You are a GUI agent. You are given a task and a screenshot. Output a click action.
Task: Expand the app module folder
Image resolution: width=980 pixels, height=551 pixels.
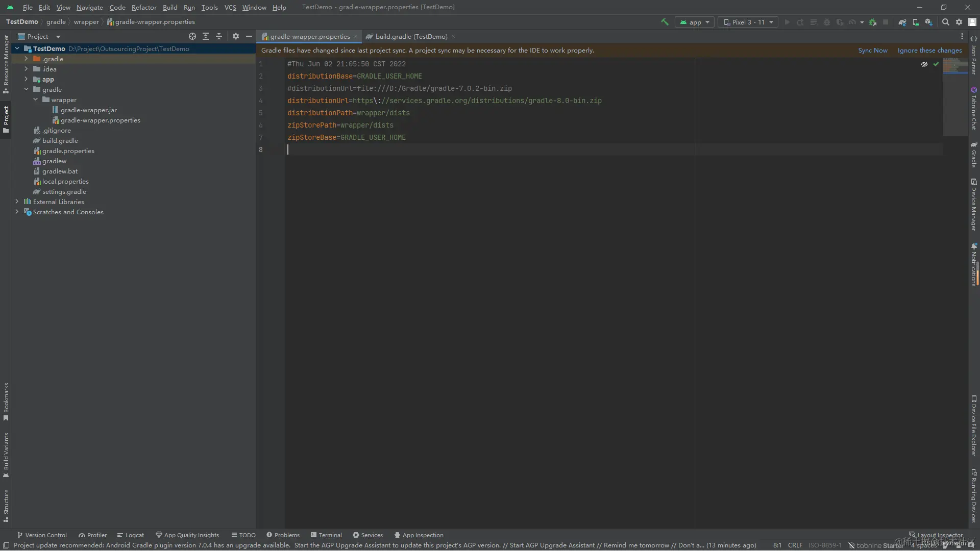point(26,79)
